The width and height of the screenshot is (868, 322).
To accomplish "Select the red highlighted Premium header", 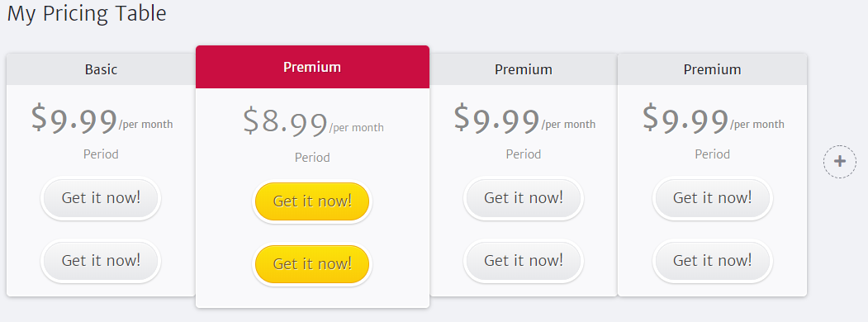I will 312,67.
